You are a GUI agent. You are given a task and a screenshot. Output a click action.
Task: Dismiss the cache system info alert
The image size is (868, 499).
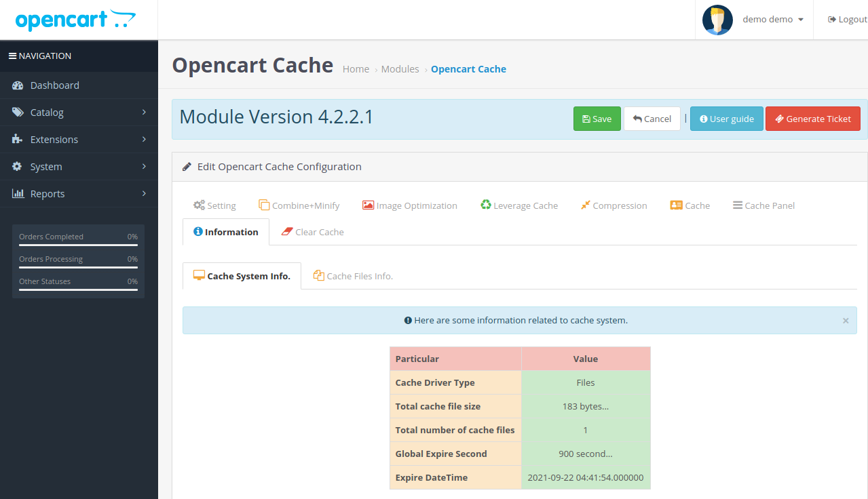(846, 320)
